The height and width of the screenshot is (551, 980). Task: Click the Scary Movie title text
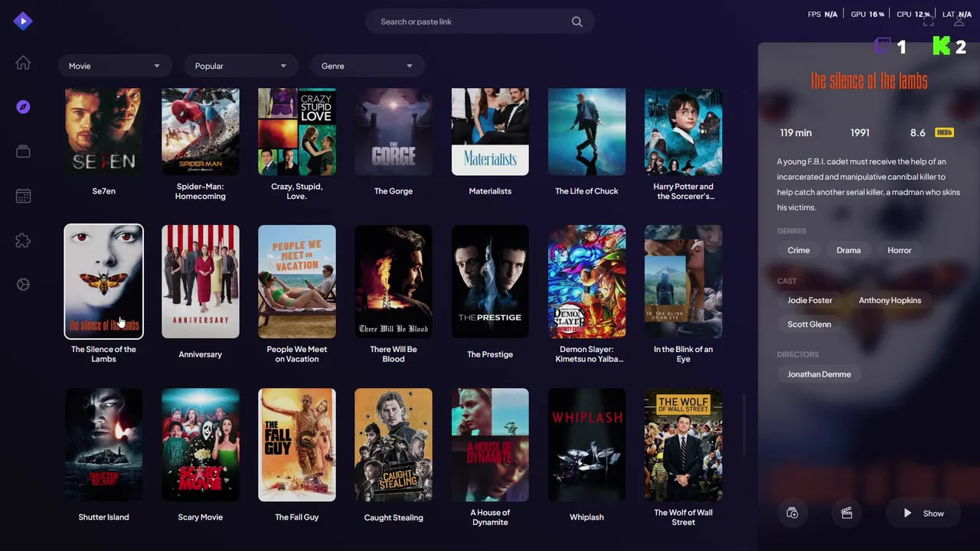click(201, 517)
